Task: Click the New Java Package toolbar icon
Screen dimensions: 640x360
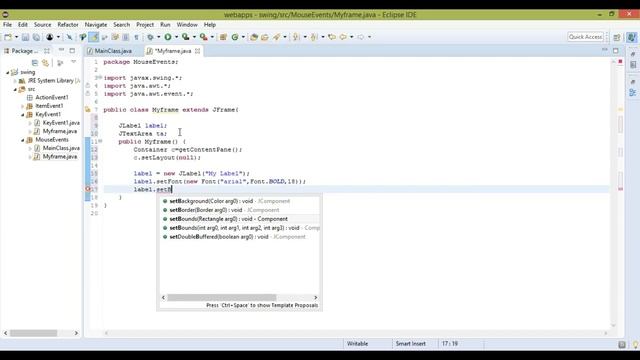Action: click(x=223, y=37)
